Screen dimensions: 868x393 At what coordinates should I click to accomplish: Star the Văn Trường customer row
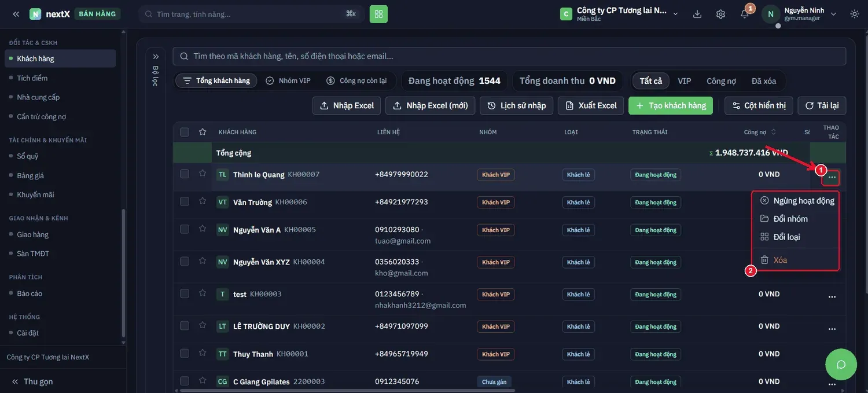tap(203, 201)
